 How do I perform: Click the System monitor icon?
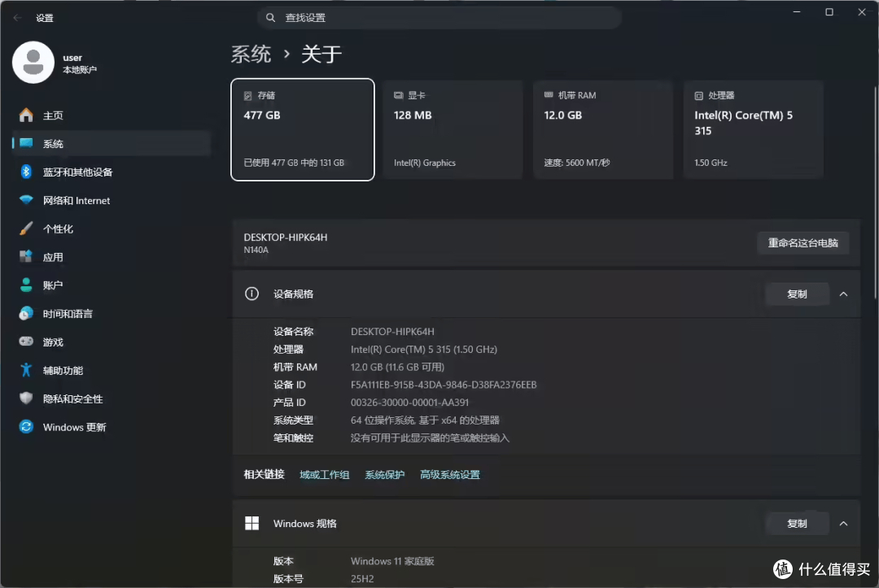pyautogui.click(x=26, y=143)
